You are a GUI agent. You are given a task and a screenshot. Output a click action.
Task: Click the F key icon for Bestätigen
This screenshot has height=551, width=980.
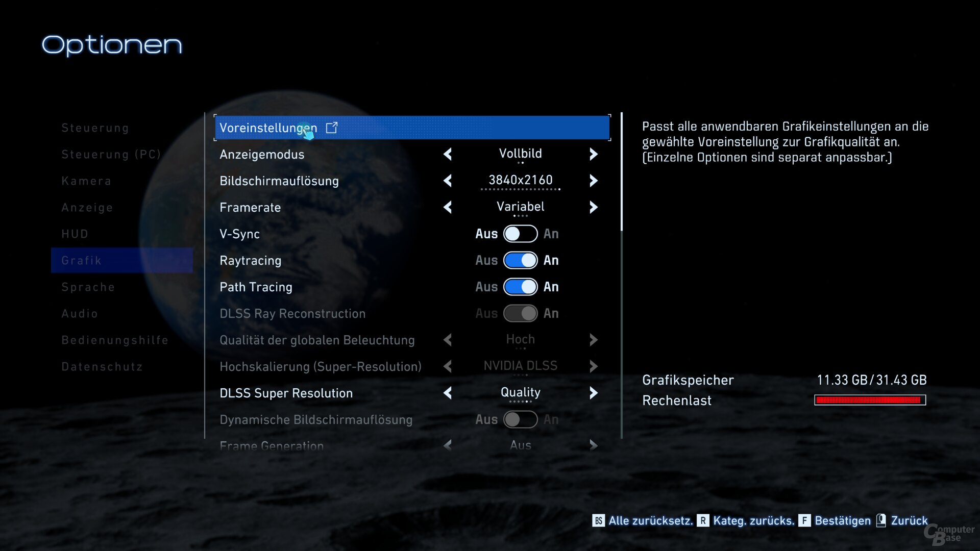point(804,520)
